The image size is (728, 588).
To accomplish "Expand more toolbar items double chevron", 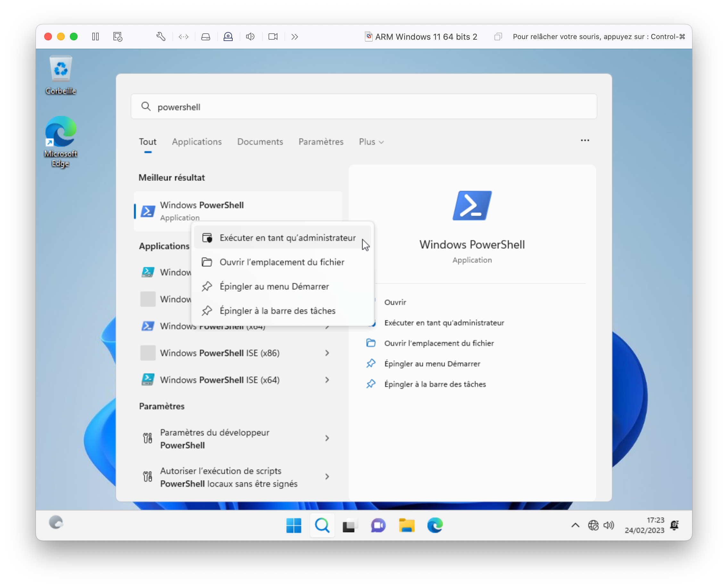I will [294, 37].
